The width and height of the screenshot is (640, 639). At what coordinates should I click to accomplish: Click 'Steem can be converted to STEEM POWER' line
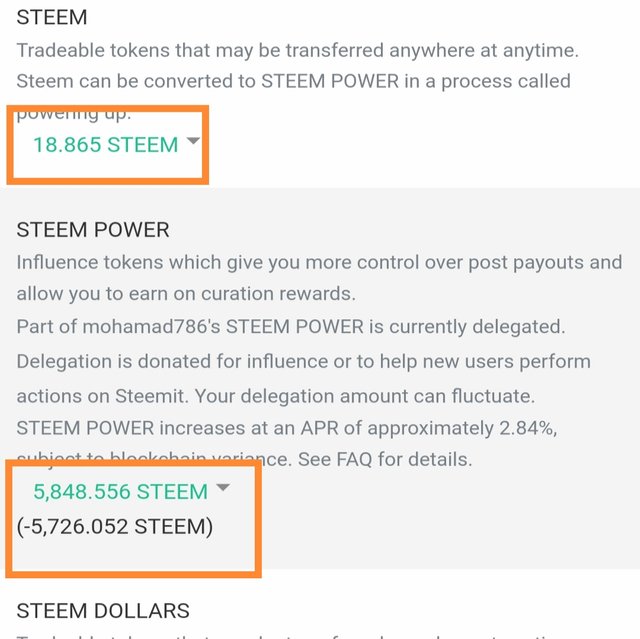(x=293, y=80)
